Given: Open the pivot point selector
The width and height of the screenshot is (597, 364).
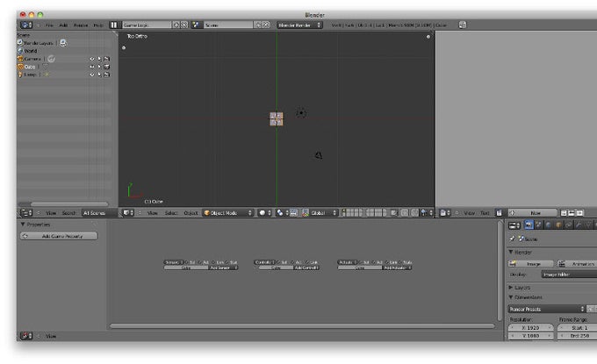Looking at the screenshot, I should tap(282, 213).
